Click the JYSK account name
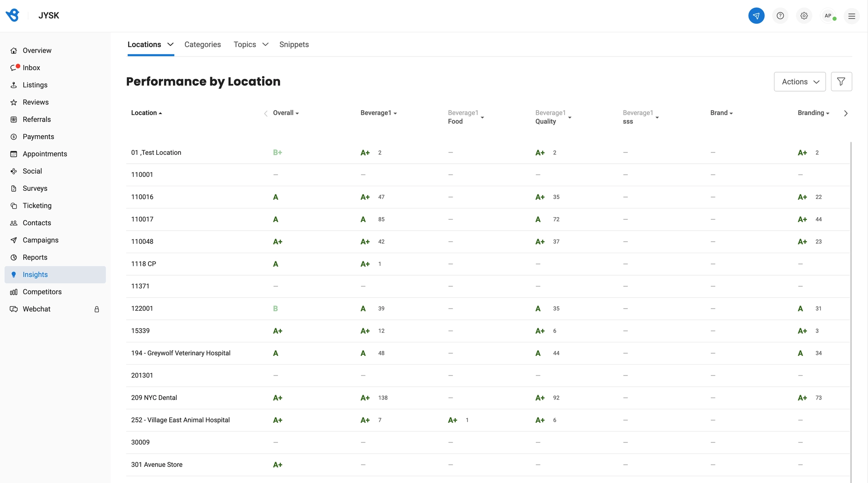This screenshot has height=483, width=868. pyautogui.click(x=49, y=15)
